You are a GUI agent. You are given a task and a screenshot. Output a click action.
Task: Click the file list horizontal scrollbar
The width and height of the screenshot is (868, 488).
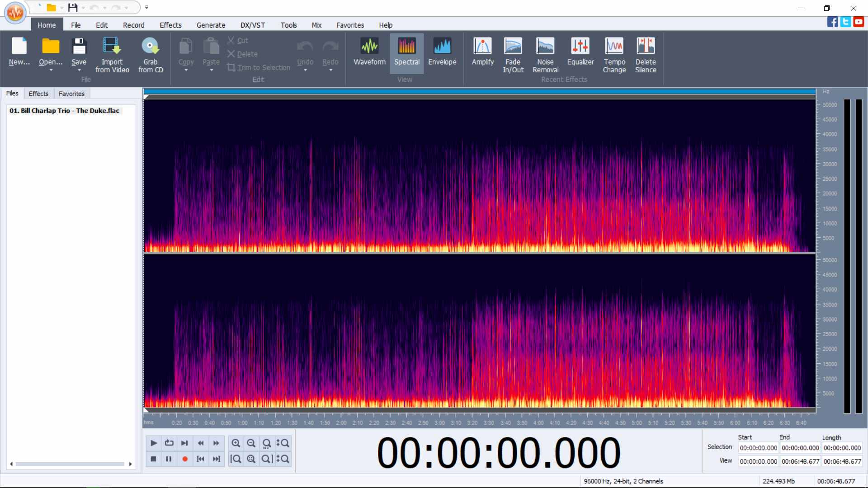[x=71, y=464]
